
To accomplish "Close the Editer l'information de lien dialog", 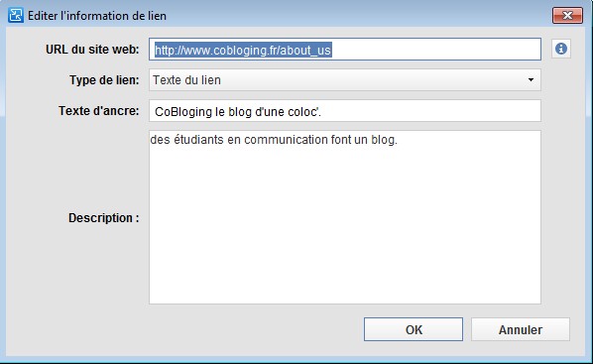I will coord(567,16).
